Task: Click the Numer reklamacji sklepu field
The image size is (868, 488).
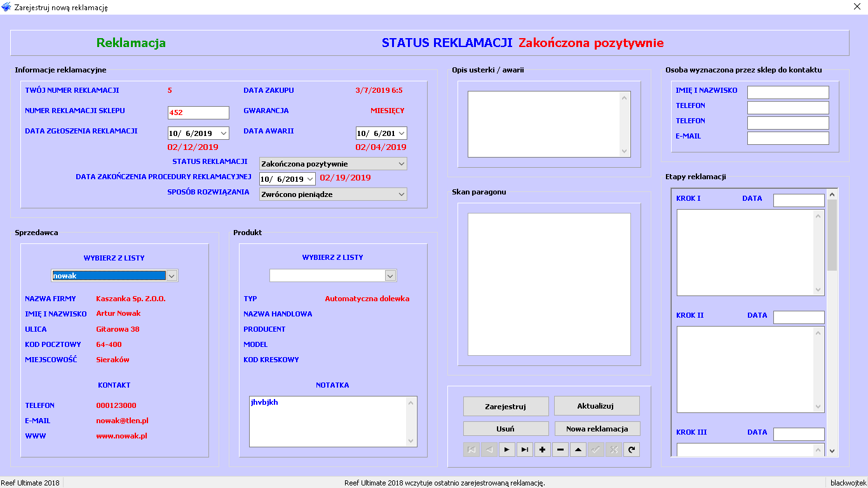Action: pyautogui.click(x=198, y=112)
